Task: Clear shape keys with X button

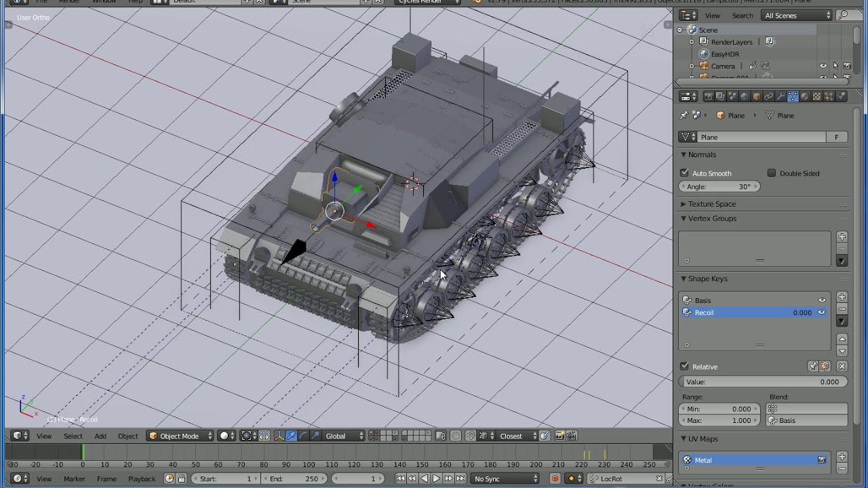Action: (842, 366)
